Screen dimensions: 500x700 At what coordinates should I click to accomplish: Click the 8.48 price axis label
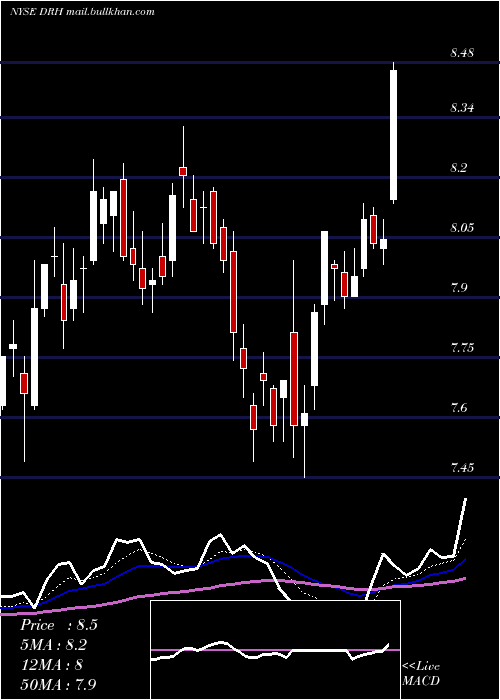pyautogui.click(x=462, y=53)
